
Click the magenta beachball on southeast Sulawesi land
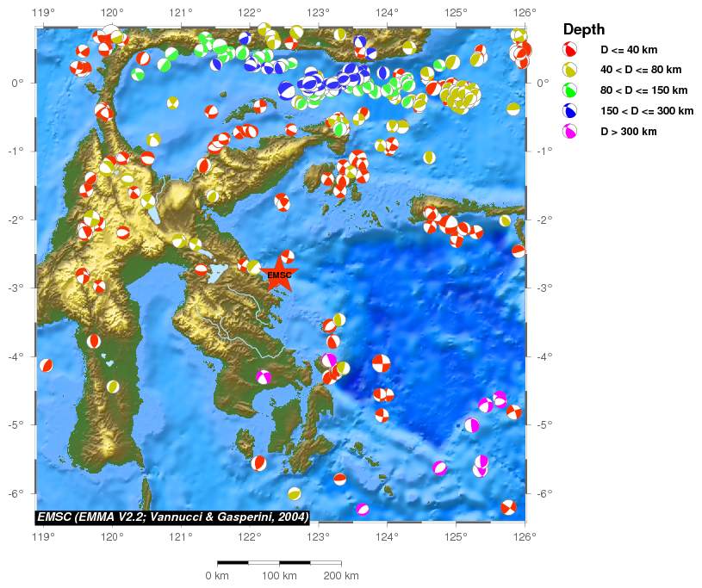(264, 376)
